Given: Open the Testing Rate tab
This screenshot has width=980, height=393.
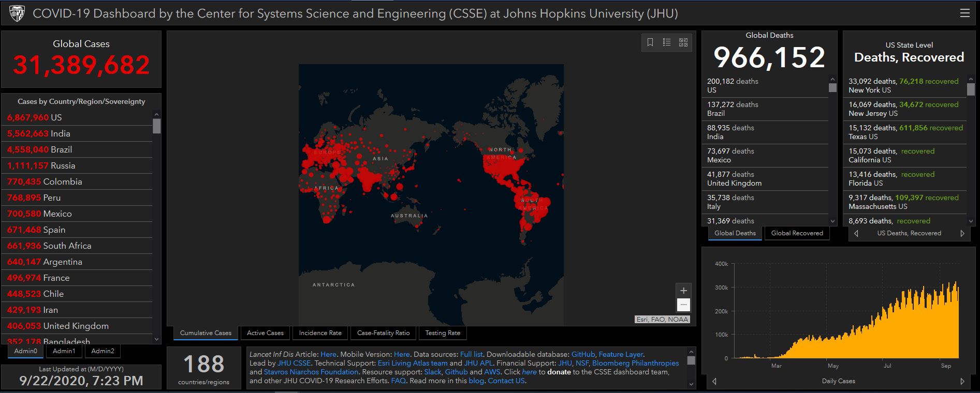Looking at the screenshot, I should tap(443, 333).
